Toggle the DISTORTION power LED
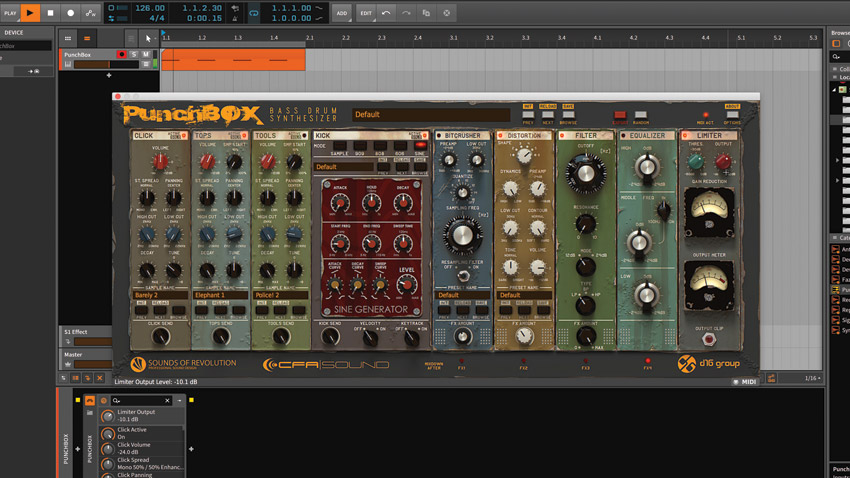Image resolution: width=850 pixels, height=478 pixels. [500, 135]
